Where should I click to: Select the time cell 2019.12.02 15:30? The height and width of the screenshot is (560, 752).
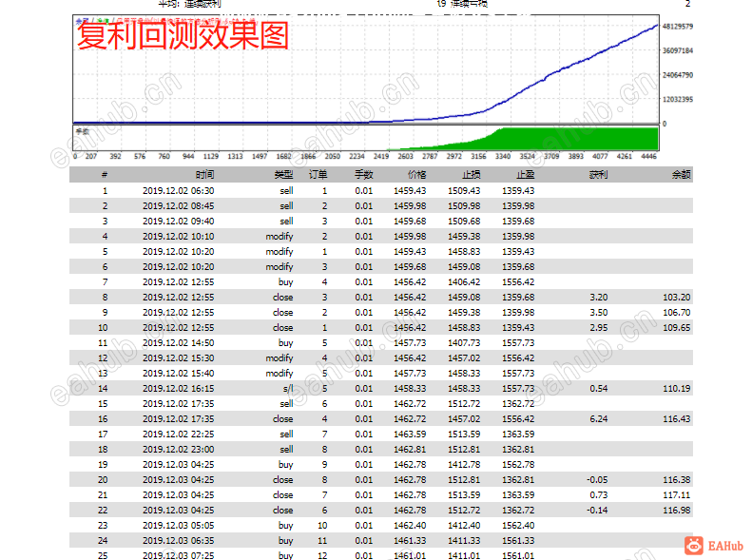click(x=179, y=358)
